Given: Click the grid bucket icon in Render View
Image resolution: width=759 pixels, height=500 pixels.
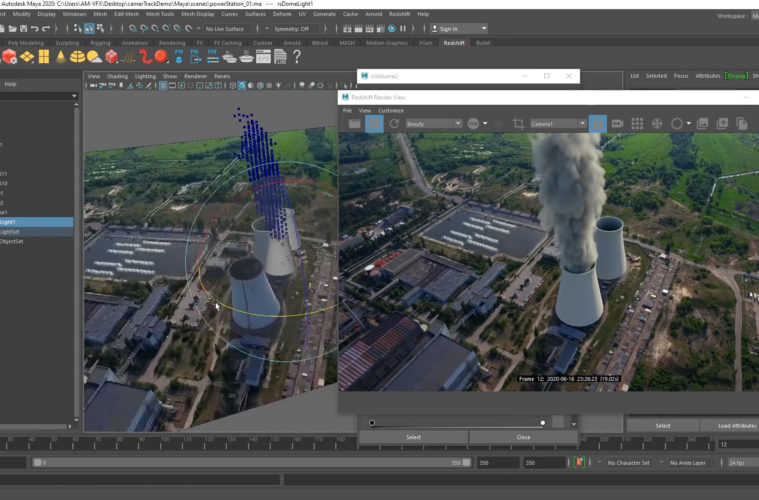Looking at the screenshot, I should (x=637, y=124).
